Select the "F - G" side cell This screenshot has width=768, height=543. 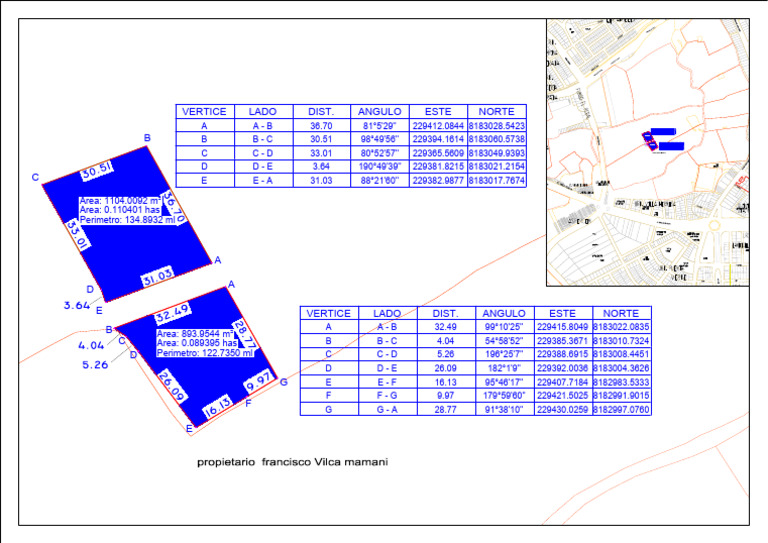387,396
